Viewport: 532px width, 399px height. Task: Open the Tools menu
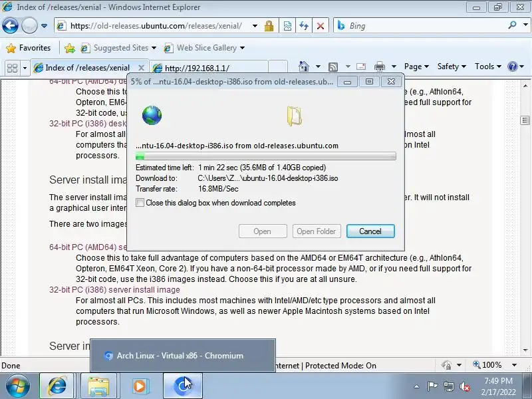pyautogui.click(x=488, y=66)
